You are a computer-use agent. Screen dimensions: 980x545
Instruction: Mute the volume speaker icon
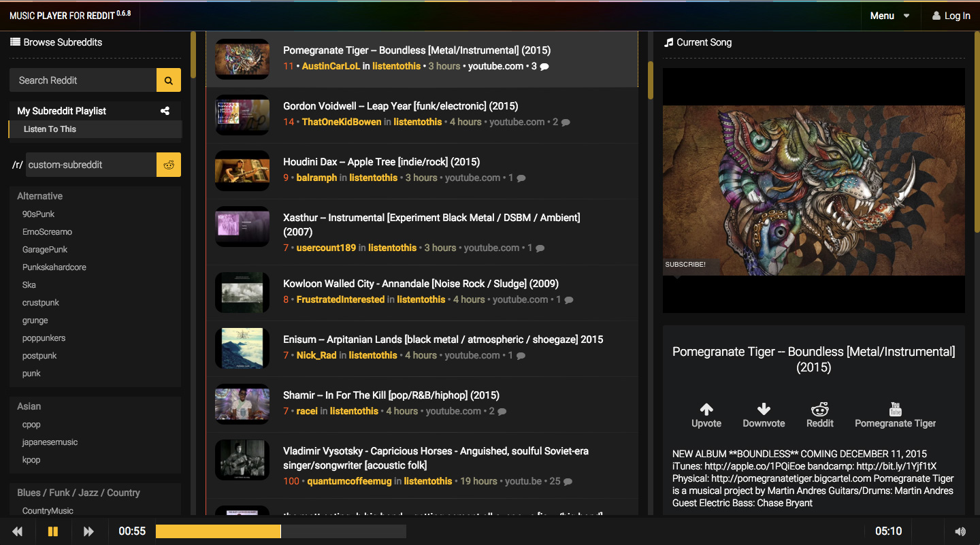tap(960, 531)
